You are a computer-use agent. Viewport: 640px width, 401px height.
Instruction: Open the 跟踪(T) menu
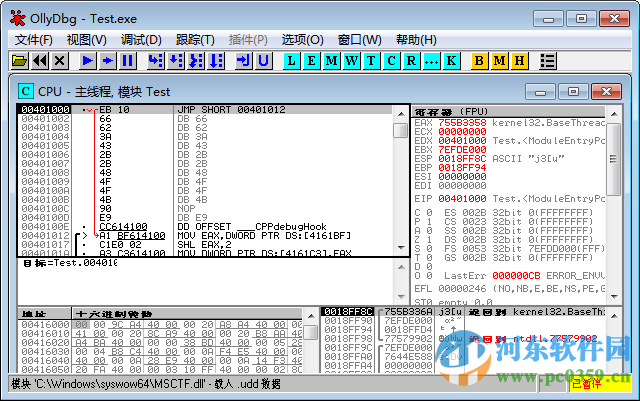(195, 40)
